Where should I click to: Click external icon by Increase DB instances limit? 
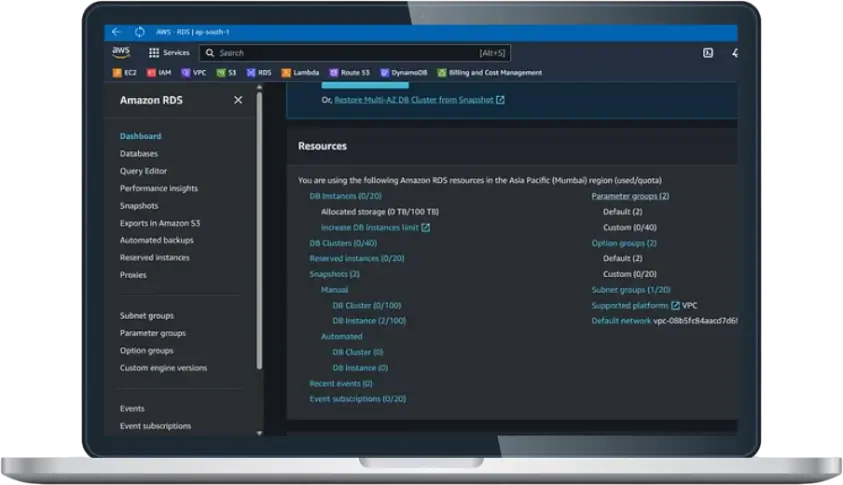coord(425,227)
